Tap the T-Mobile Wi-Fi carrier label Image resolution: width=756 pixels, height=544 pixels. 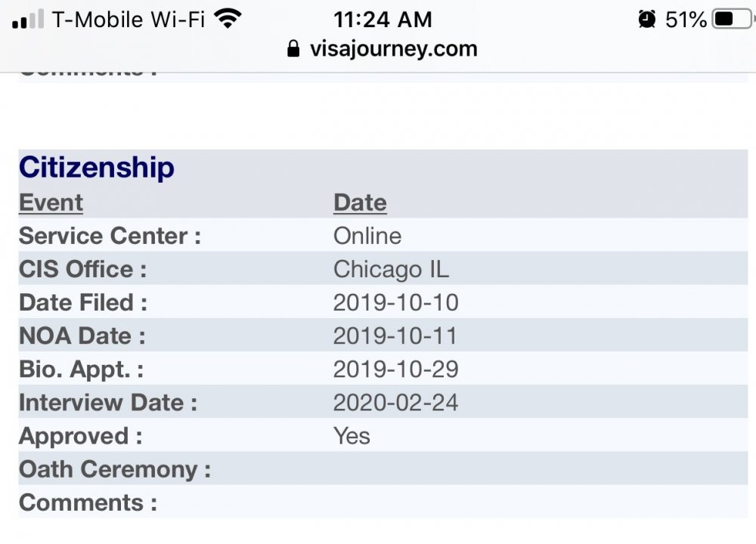tap(129, 20)
